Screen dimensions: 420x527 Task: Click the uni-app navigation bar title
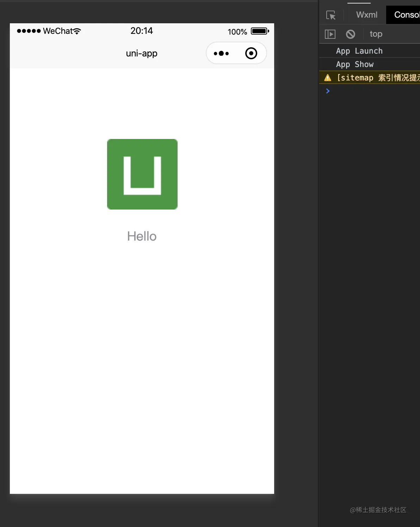tap(142, 53)
